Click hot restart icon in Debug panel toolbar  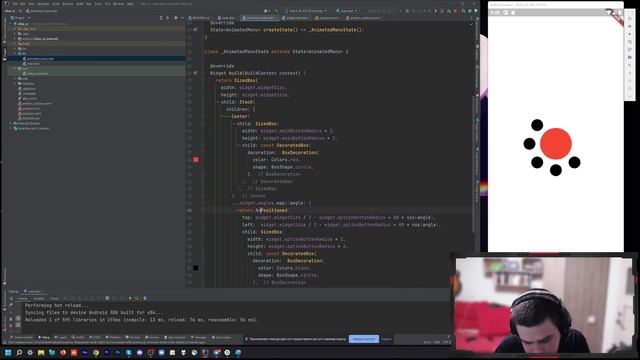pyautogui.click(x=137, y=298)
